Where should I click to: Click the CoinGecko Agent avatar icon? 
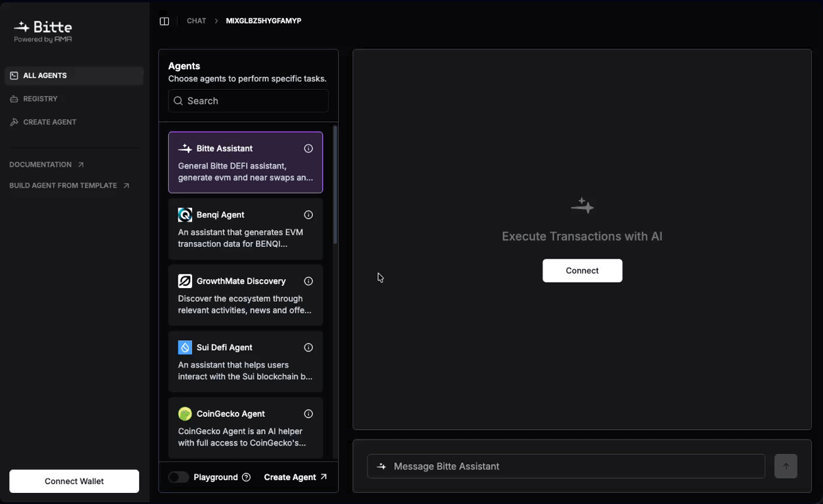click(184, 413)
